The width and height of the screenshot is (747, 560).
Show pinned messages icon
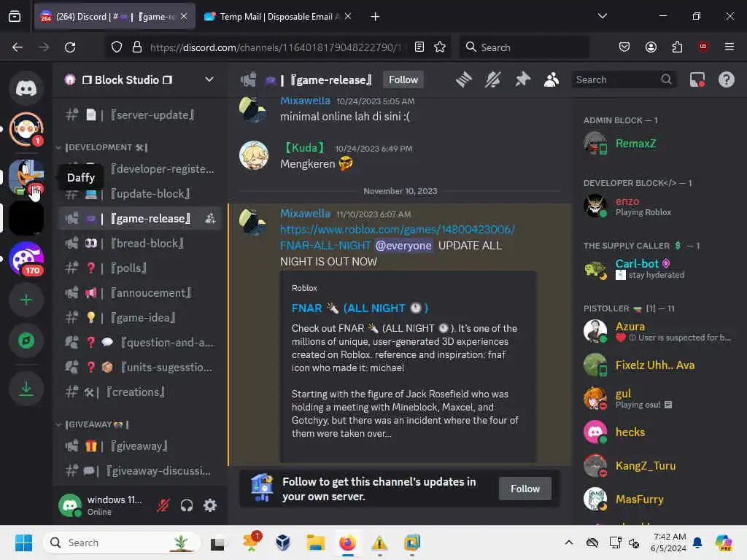click(x=522, y=80)
